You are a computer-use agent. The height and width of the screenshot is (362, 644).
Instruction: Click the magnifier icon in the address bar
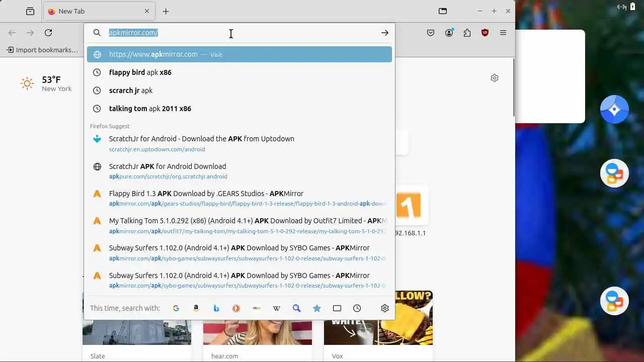click(x=97, y=33)
